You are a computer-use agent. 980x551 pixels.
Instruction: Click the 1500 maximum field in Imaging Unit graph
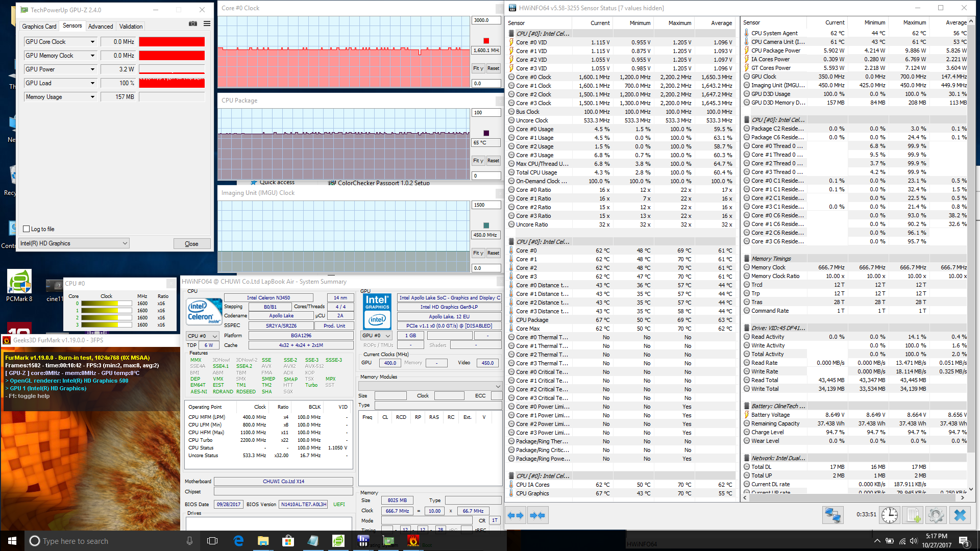point(486,205)
